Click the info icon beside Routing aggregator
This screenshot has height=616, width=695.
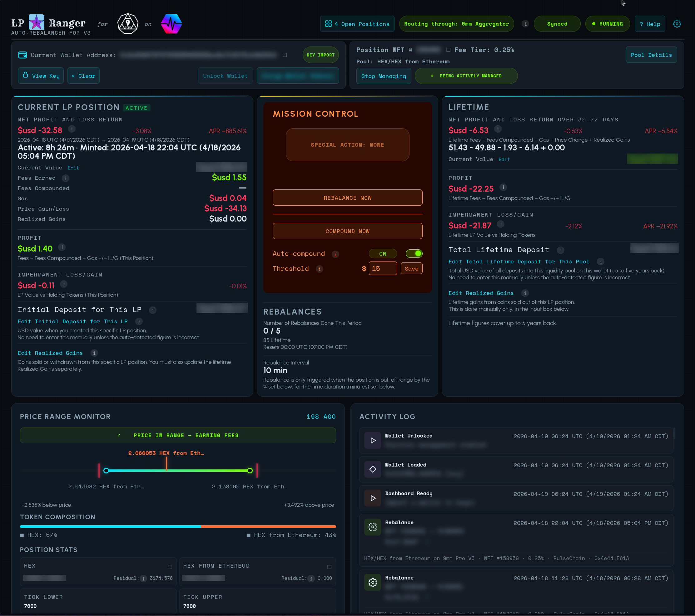click(x=525, y=24)
